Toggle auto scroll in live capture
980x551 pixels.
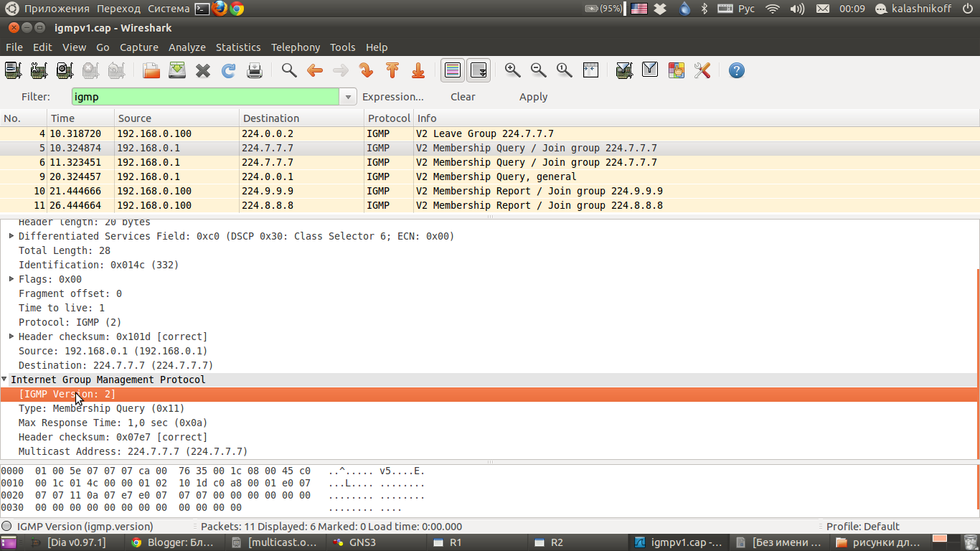coord(479,70)
